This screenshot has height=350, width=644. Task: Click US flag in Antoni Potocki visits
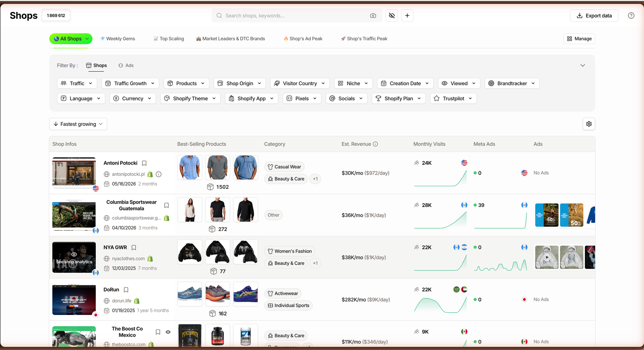(x=464, y=163)
